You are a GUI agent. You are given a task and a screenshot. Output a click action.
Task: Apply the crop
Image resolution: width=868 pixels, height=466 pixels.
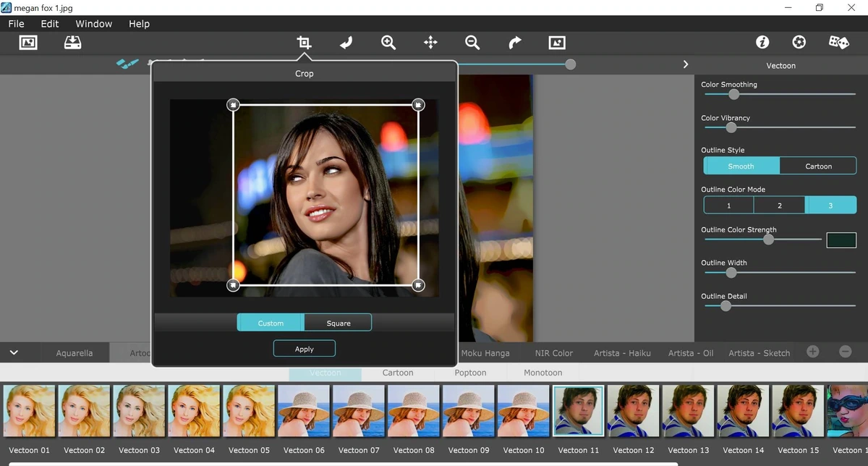point(304,349)
